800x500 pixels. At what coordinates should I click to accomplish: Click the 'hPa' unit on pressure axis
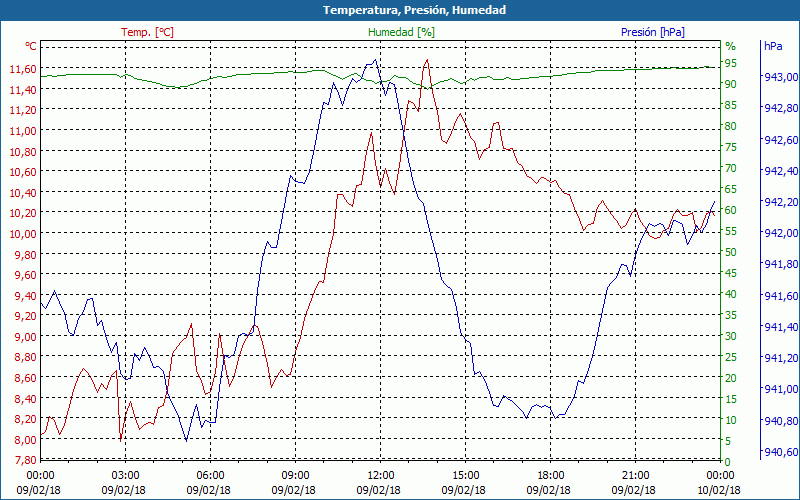773,46
